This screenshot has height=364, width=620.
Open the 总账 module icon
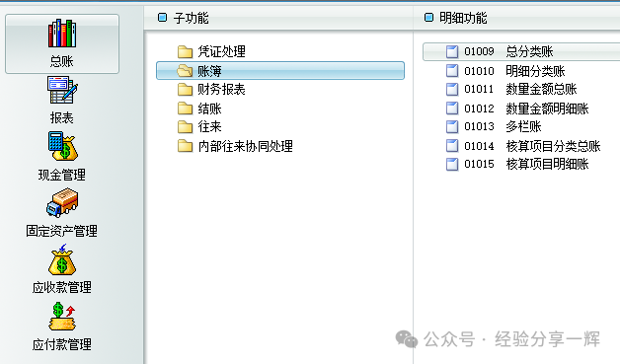tap(62, 34)
